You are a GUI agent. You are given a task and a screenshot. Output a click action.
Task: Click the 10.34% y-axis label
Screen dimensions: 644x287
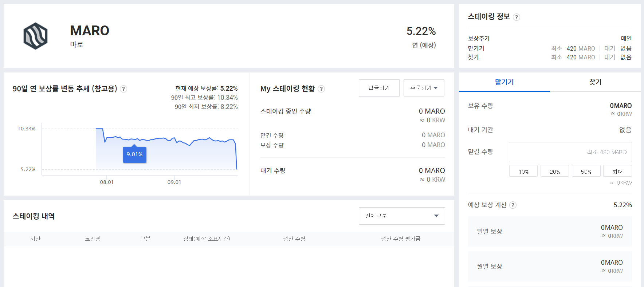click(x=27, y=129)
